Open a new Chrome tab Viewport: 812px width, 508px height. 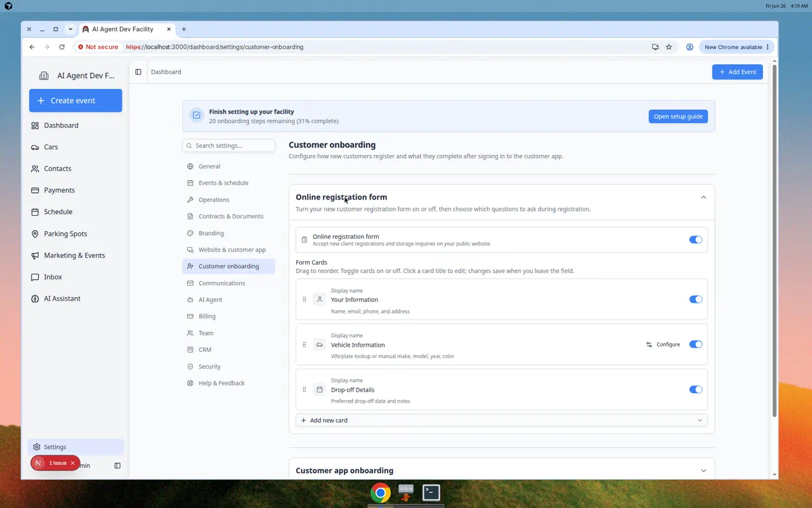click(x=184, y=29)
